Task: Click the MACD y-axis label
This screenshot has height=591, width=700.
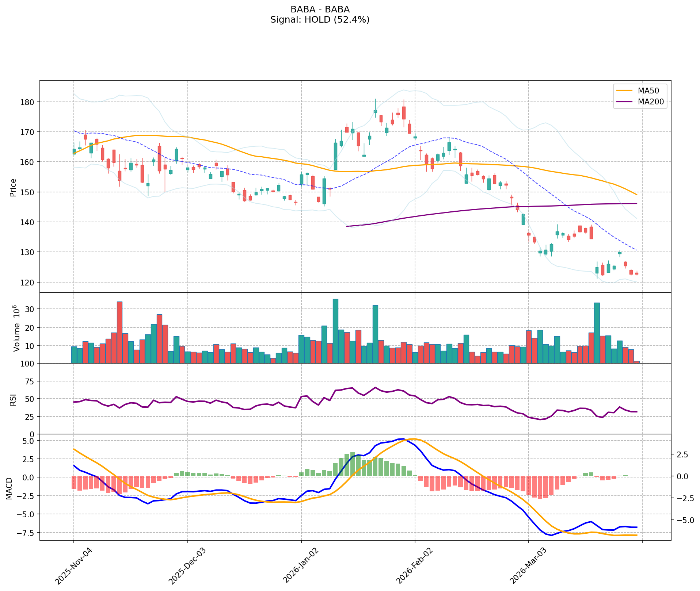Action: [x=9, y=488]
